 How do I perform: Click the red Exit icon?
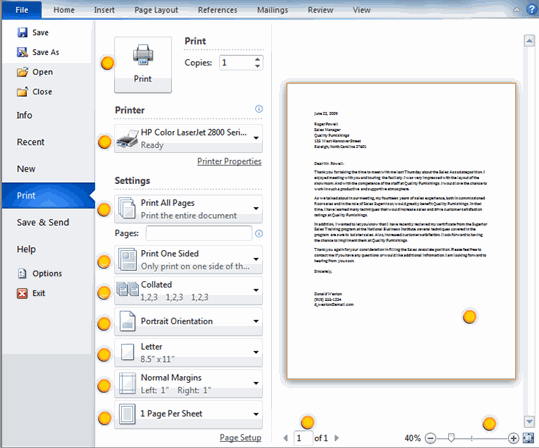pos(22,293)
